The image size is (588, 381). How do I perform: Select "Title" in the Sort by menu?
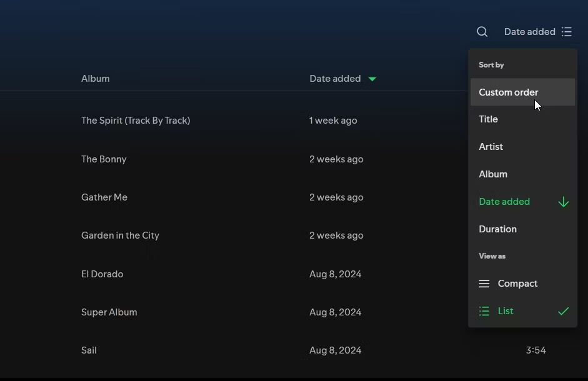[488, 119]
